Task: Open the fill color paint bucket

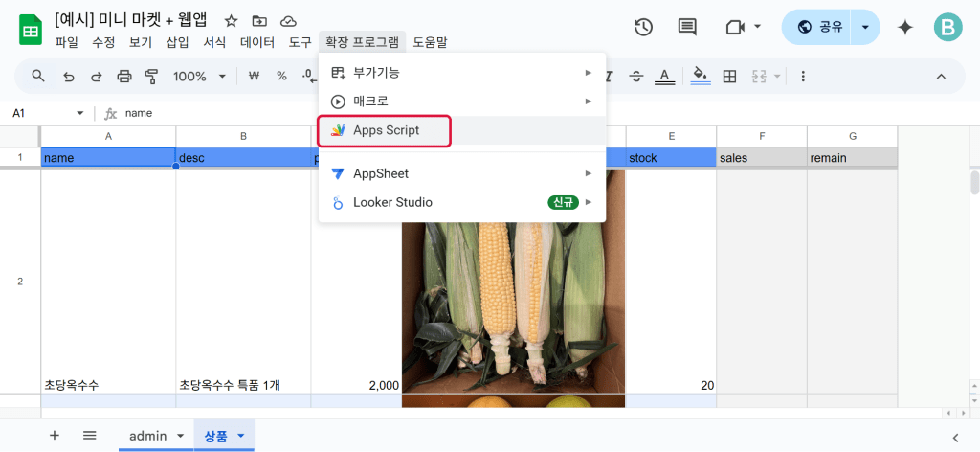Action: (x=700, y=77)
